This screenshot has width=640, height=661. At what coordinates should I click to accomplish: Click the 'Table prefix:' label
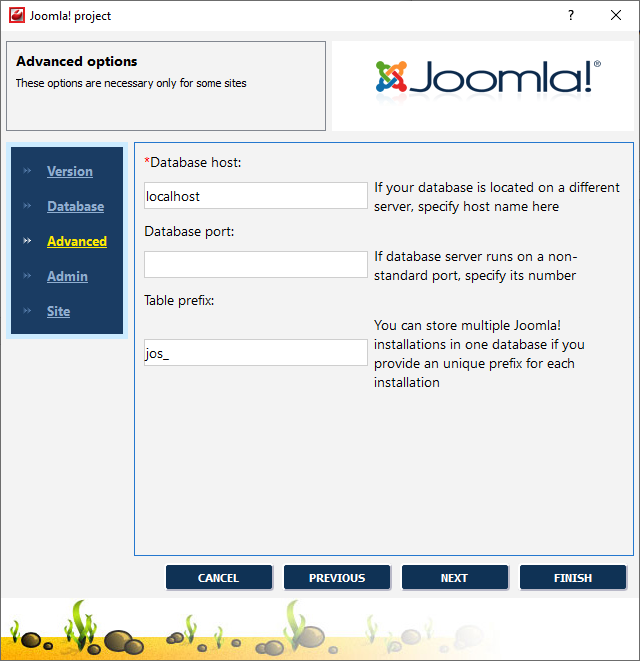(179, 301)
